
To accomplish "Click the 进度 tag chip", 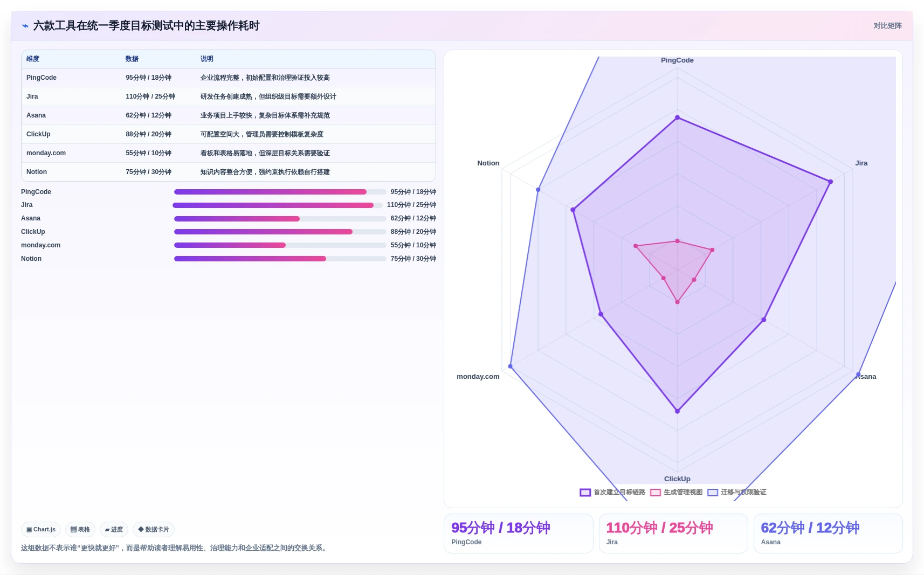I will 114,530.
